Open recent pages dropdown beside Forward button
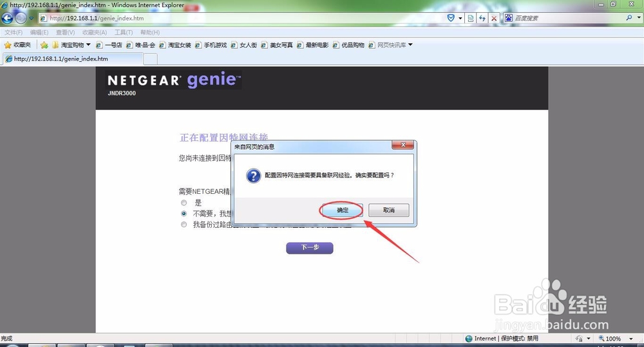Viewport: 644px width, 347px height. click(x=32, y=18)
